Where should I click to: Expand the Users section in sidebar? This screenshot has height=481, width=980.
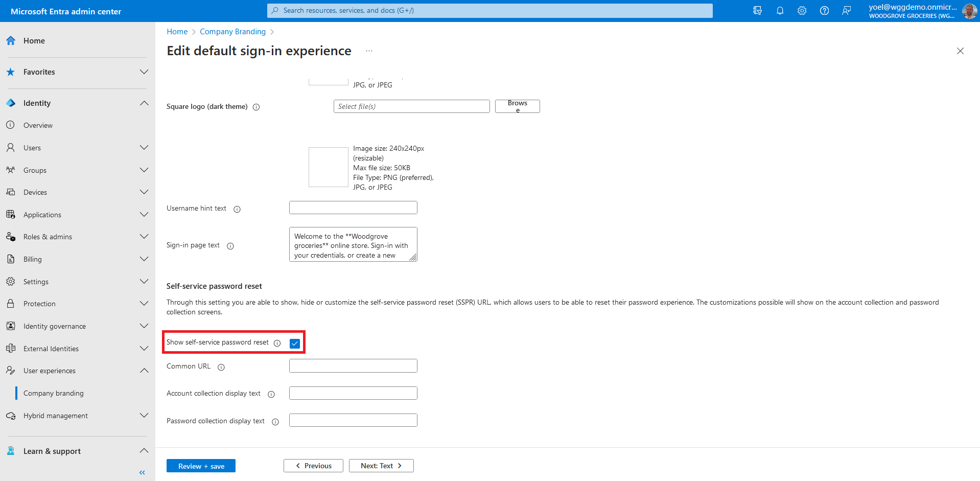144,148
